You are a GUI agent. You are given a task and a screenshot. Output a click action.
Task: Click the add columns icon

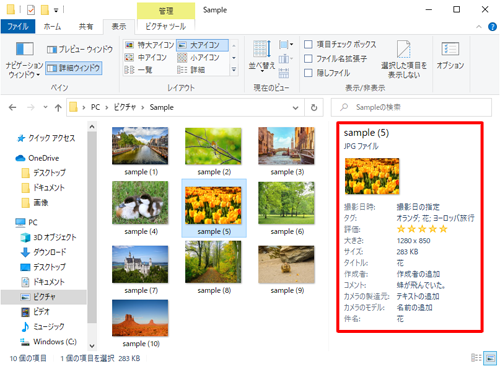click(x=285, y=59)
